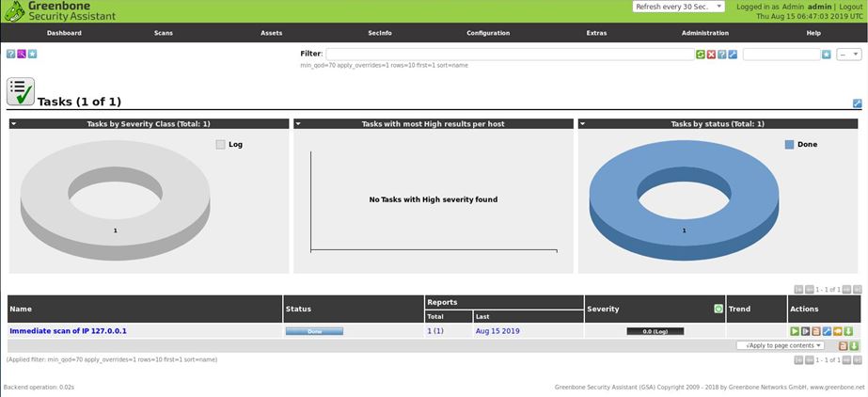Expand the Tasks by status chart menu arrow

tap(582, 124)
